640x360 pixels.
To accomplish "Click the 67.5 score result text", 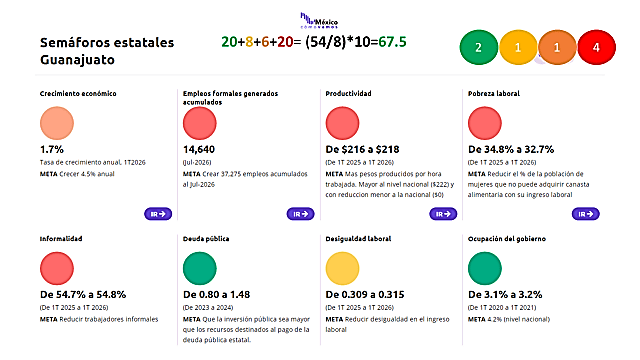I will coord(392,42).
